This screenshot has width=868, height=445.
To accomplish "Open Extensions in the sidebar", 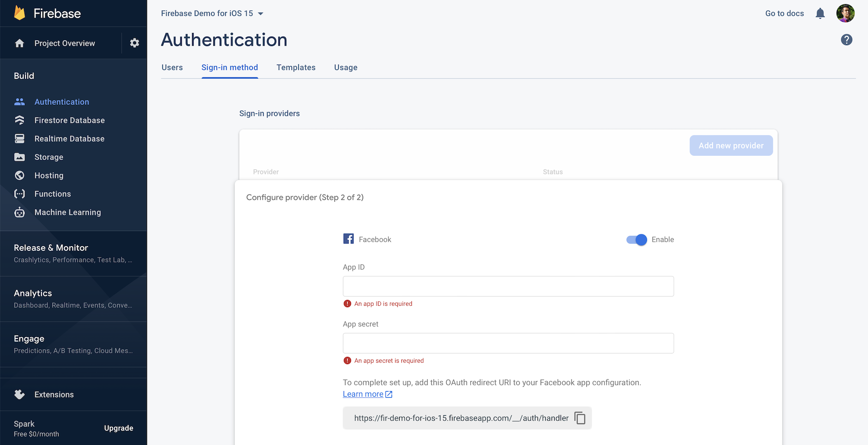I will (x=54, y=394).
